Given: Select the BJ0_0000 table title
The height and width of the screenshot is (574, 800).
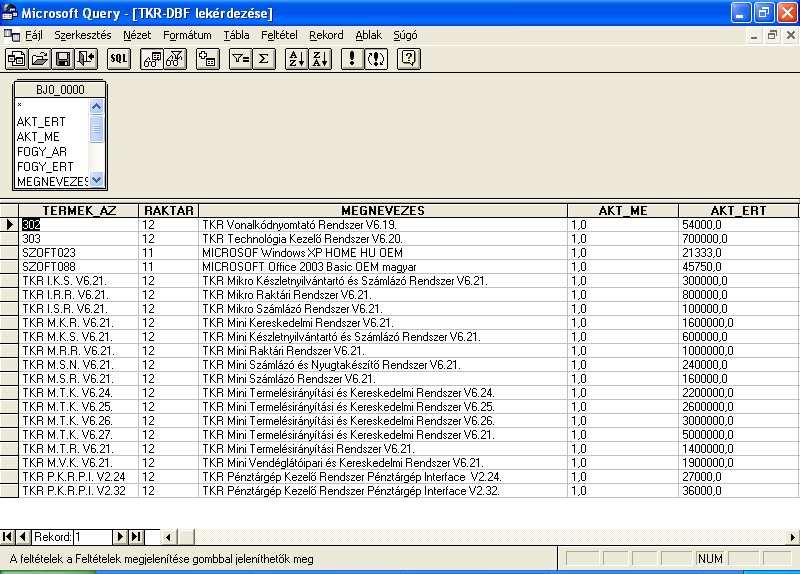Looking at the screenshot, I should pyautogui.click(x=60, y=90).
